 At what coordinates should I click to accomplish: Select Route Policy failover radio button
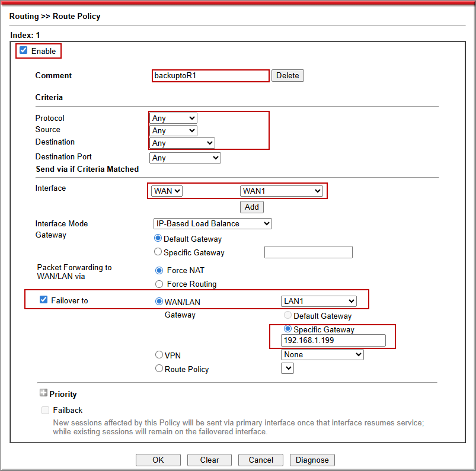coord(159,369)
